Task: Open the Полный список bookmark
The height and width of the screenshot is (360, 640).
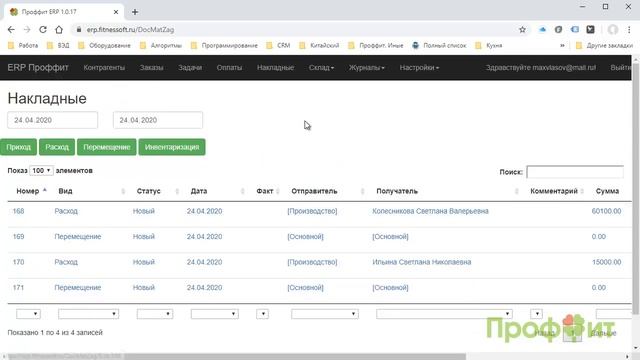Action: pyautogui.click(x=439, y=45)
